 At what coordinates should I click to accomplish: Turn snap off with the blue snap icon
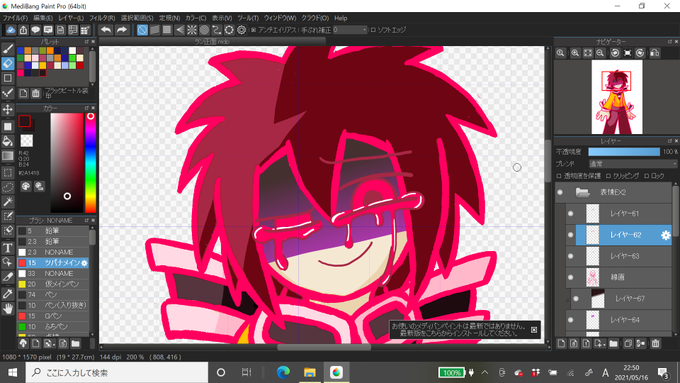coord(142,30)
